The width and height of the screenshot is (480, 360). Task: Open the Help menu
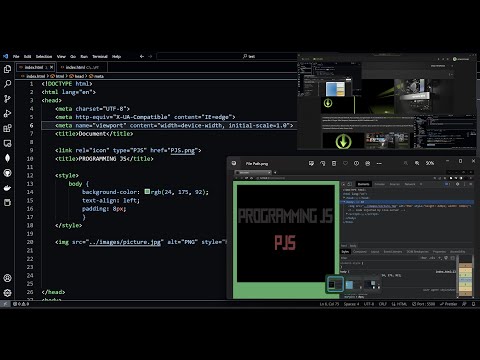[116, 56]
